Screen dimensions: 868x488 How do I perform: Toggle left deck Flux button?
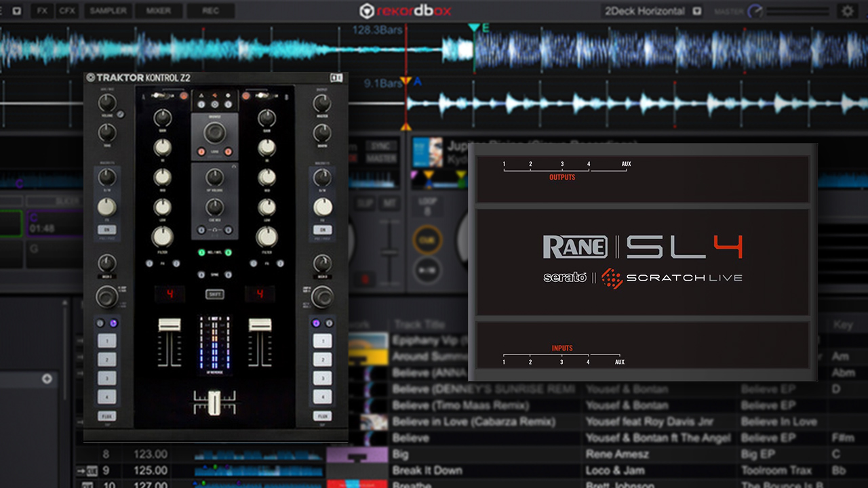coord(106,416)
